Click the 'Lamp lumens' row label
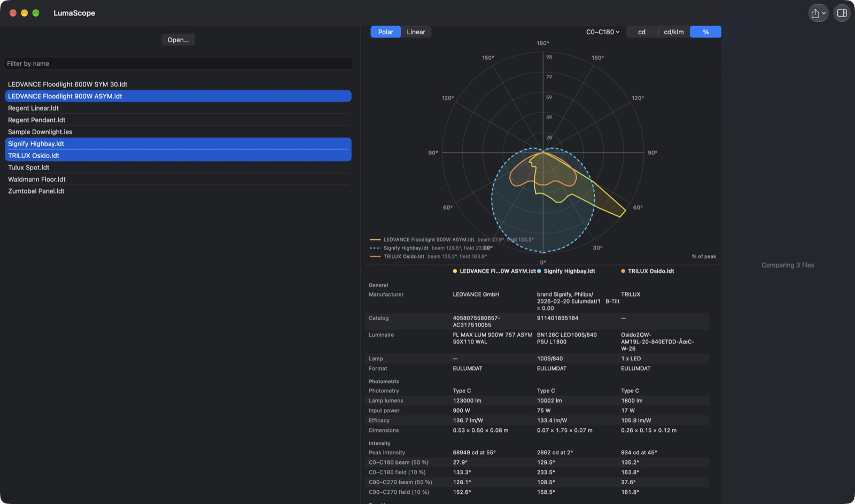 pyautogui.click(x=386, y=401)
